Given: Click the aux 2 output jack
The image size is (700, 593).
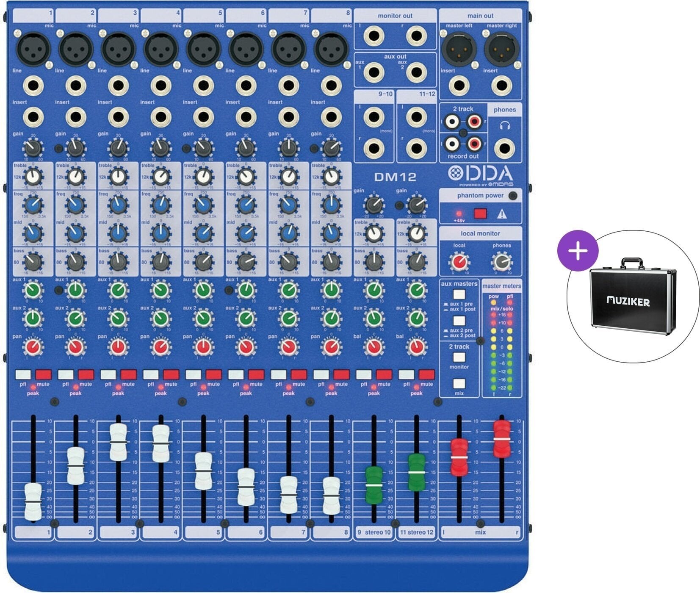Looking at the screenshot, I should pyautogui.click(x=416, y=72).
